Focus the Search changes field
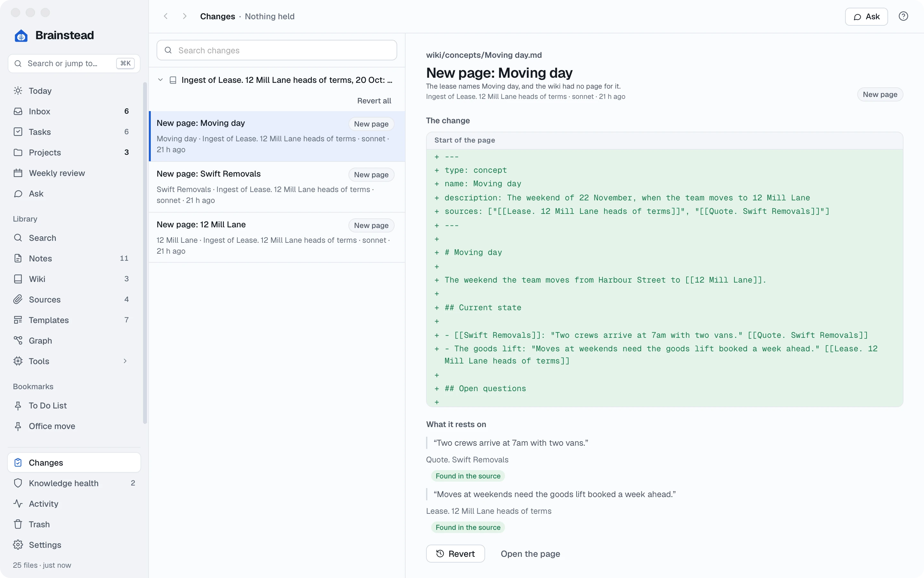 (277, 50)
